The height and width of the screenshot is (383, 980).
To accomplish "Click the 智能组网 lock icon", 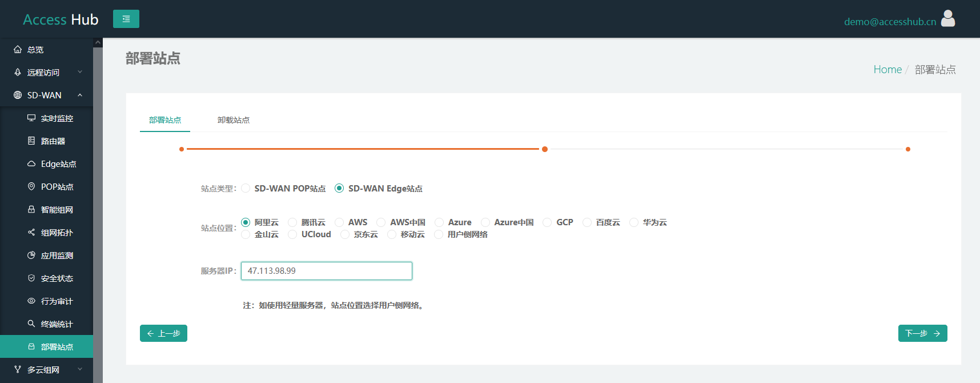I will [31, 210].
